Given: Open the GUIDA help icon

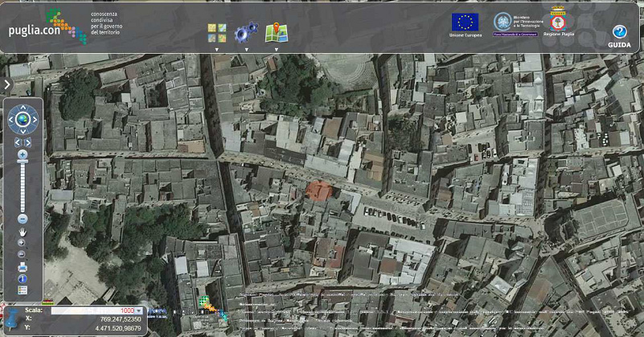Looking at the screenshot, I should [x=619, y=32].
